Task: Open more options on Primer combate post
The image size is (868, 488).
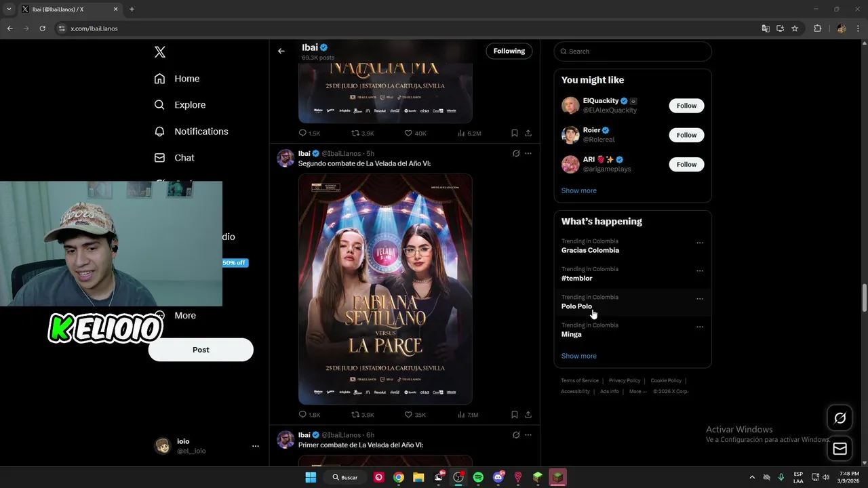Action: (528, 435)
